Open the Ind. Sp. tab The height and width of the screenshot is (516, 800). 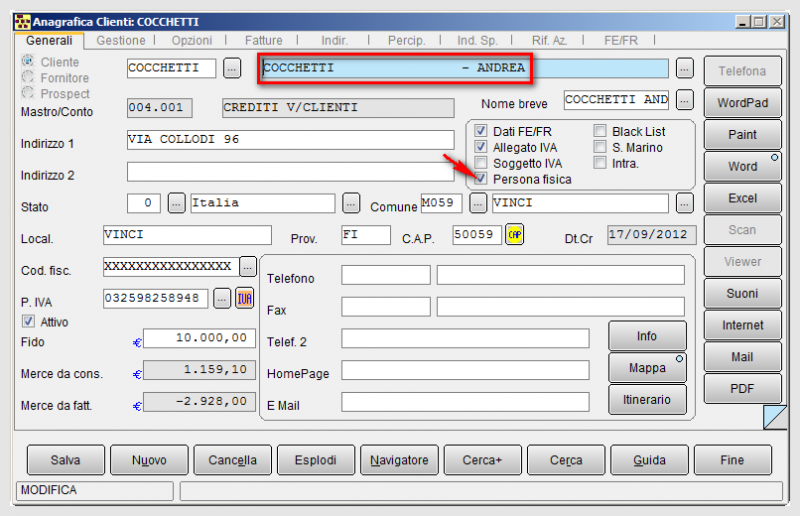[x=477, y=40]
